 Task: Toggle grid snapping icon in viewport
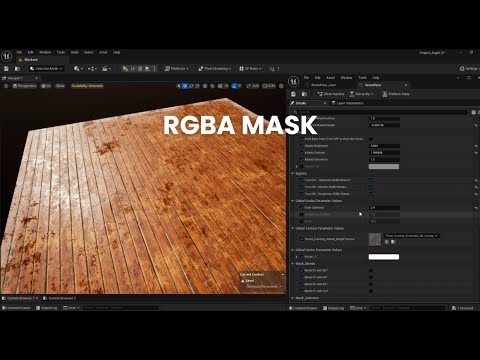(220, 86)
